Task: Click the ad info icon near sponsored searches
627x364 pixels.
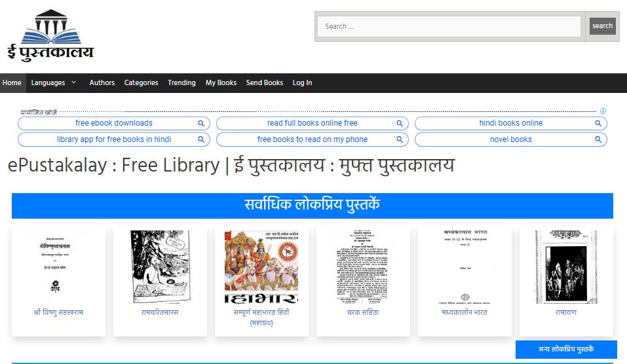Action: [603, 111]
